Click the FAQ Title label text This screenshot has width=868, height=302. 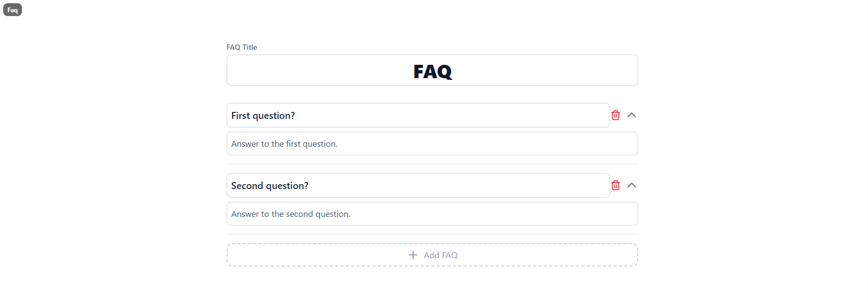[242, 47]
